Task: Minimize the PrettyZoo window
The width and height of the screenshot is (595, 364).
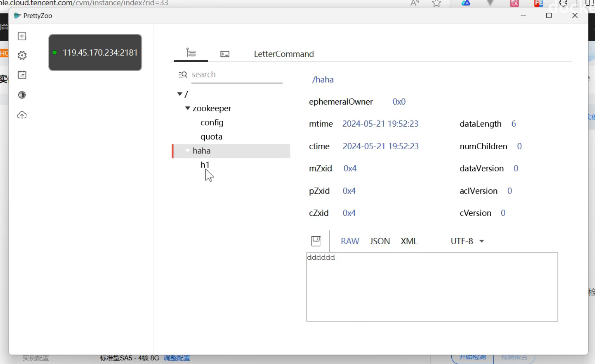Action: tap(523, 15)
